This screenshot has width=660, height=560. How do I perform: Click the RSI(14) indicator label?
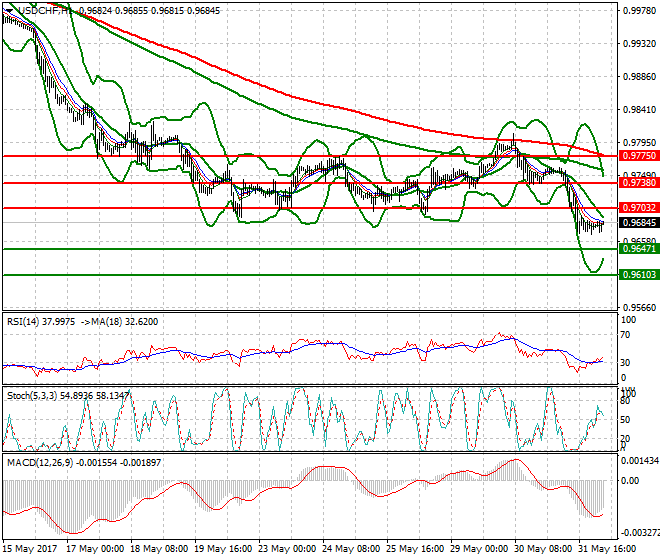click(x=25, y=321)
